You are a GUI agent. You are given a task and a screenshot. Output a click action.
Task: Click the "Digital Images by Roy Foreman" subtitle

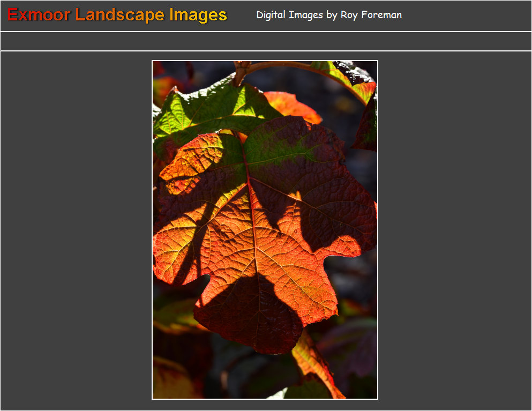coord(328,15)
